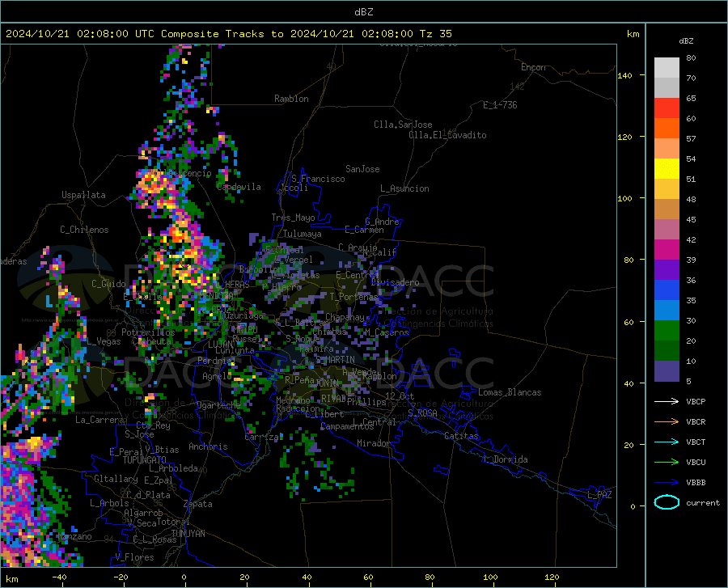Click the 140 tick on vertical axis

(x=625, y=75)
